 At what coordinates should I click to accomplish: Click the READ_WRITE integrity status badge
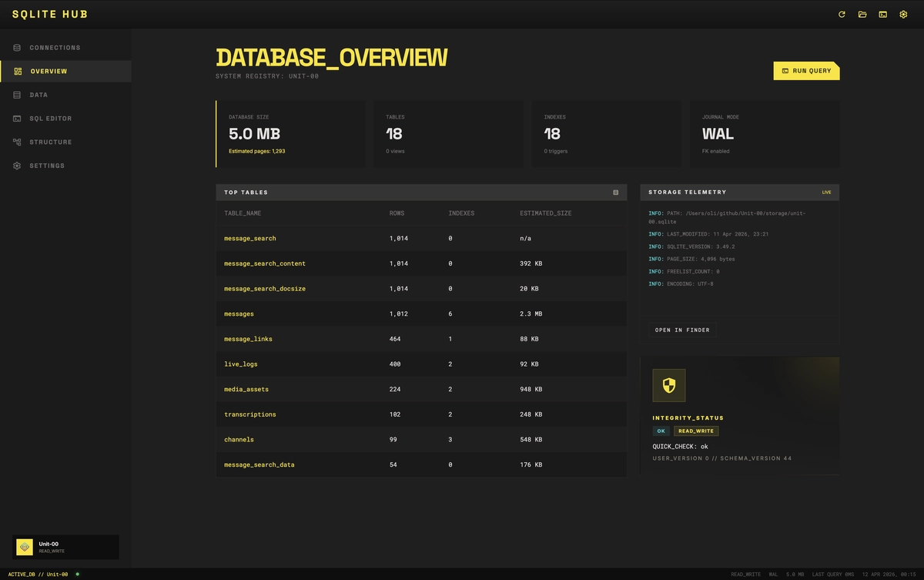click(x=696, y=431)
